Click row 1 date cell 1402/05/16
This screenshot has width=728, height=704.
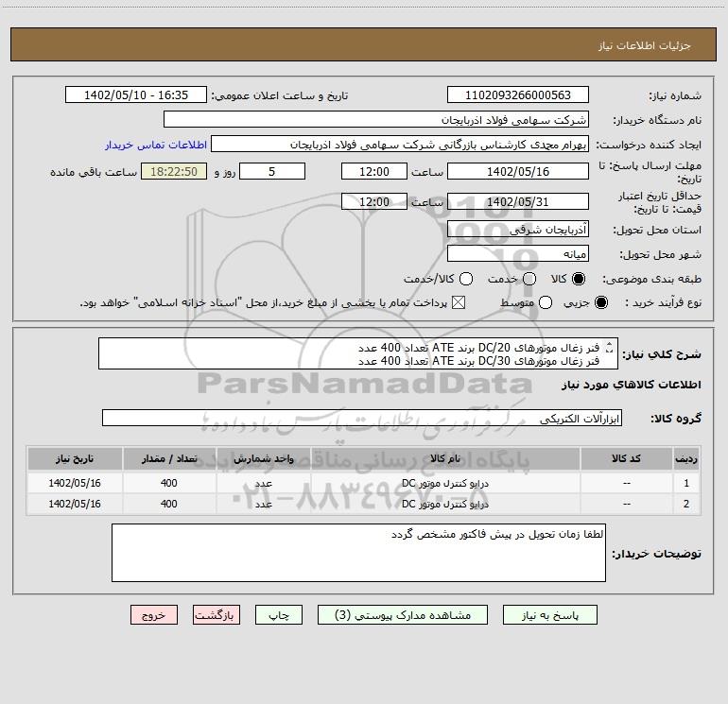coord(75,483)
